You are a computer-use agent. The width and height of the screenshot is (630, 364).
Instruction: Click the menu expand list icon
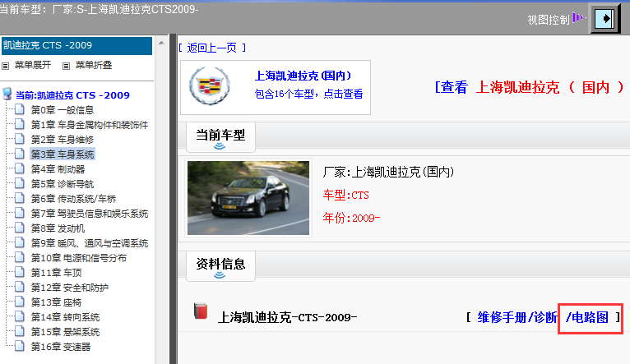click(x=5, y=66)
